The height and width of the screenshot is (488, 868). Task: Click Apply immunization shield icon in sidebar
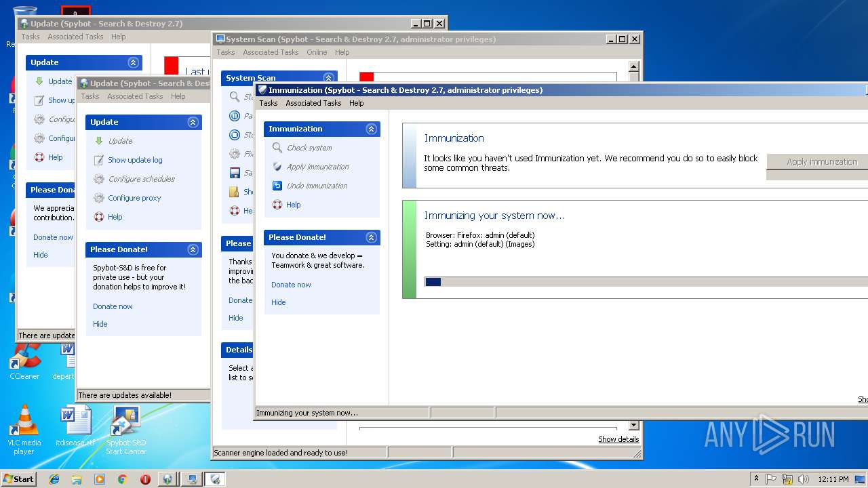(277, 167)
